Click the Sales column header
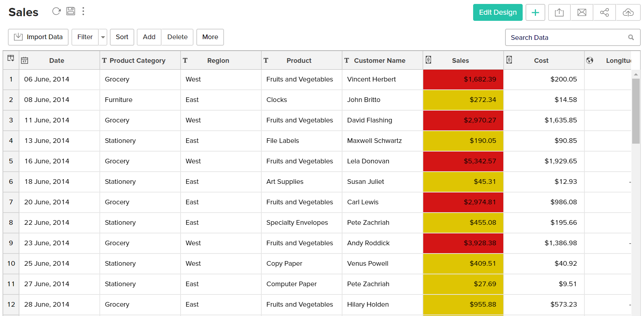Screen dimensions: 644x316 460,61
